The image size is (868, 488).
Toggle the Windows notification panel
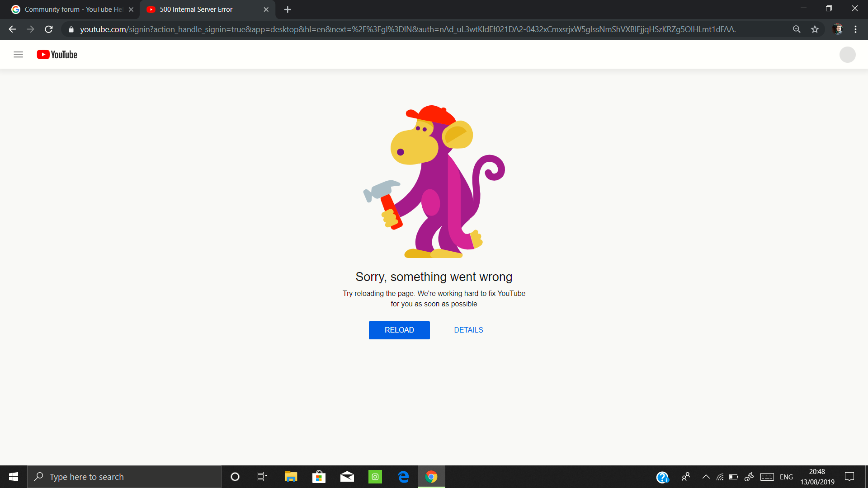(849, 476)
